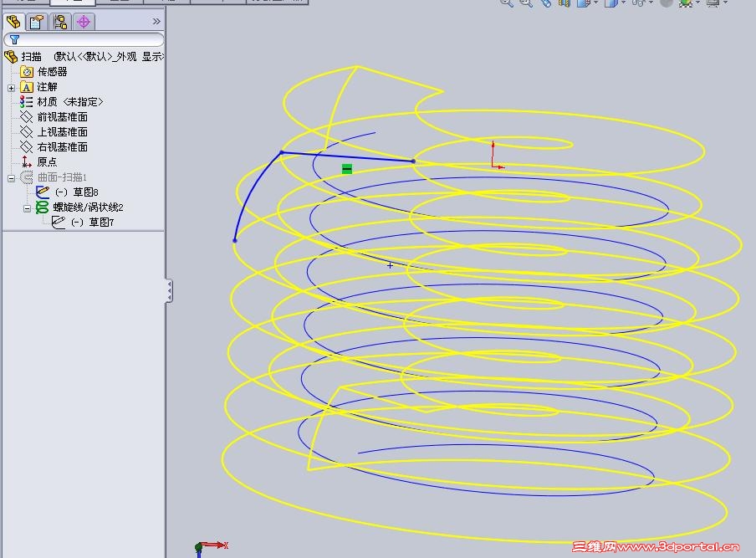756x558 pixels.
Task: Open the apply scene dropdown arrow
Action: [697, 3]
